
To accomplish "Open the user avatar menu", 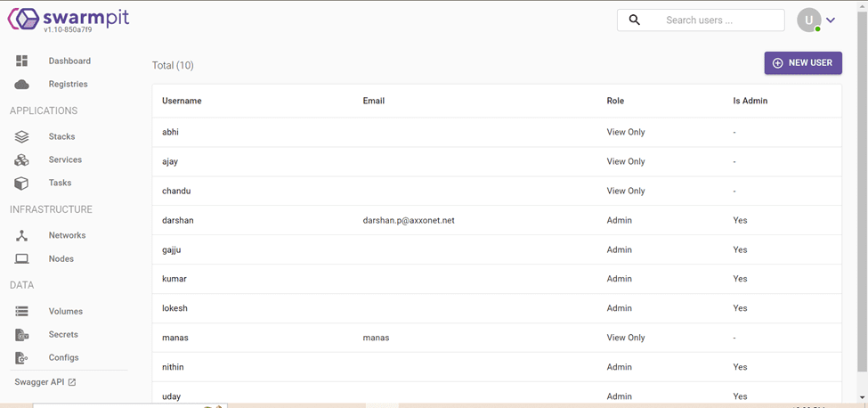I will [x=808, y=20].
